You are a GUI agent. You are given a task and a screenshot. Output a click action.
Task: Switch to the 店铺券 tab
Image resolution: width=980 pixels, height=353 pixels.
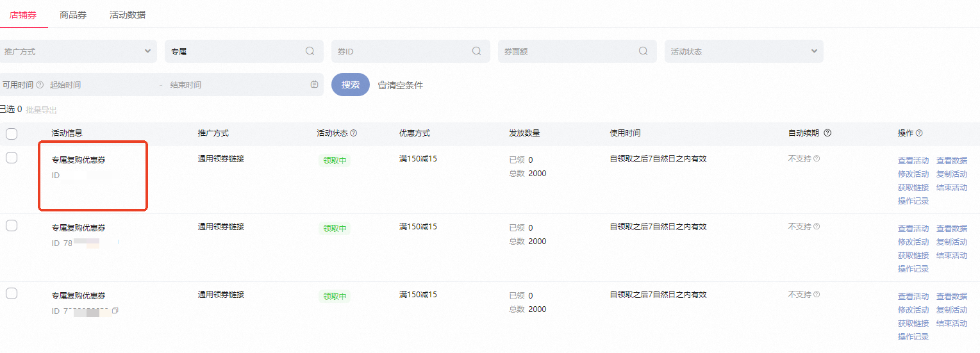[x=22, y=15]
